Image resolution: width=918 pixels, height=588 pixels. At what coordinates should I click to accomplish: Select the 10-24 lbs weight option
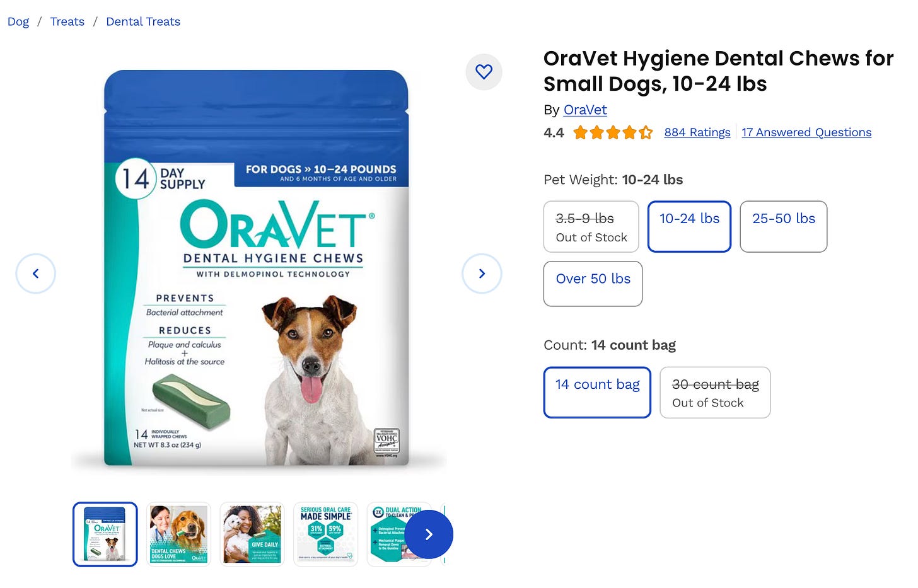(x=689, y=227)
